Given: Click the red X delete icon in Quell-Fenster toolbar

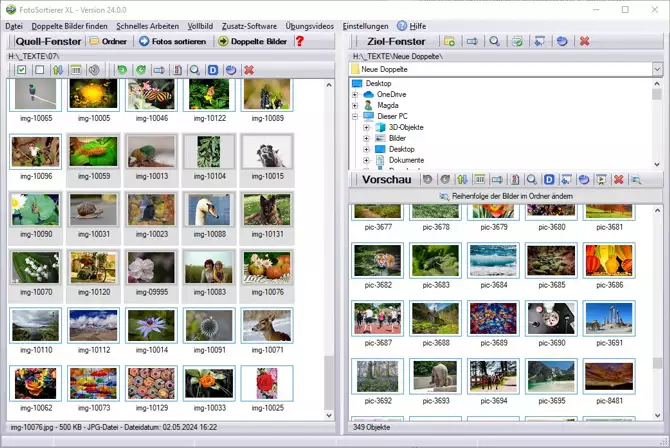Looking at the screenshot, I should point(248,70).
